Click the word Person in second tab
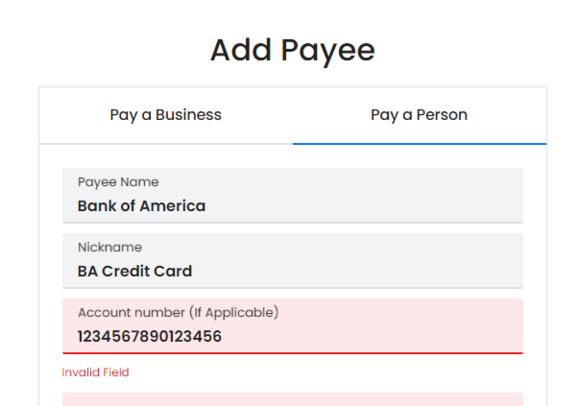This screenshot has width=580, height=406. coord(442,115)
